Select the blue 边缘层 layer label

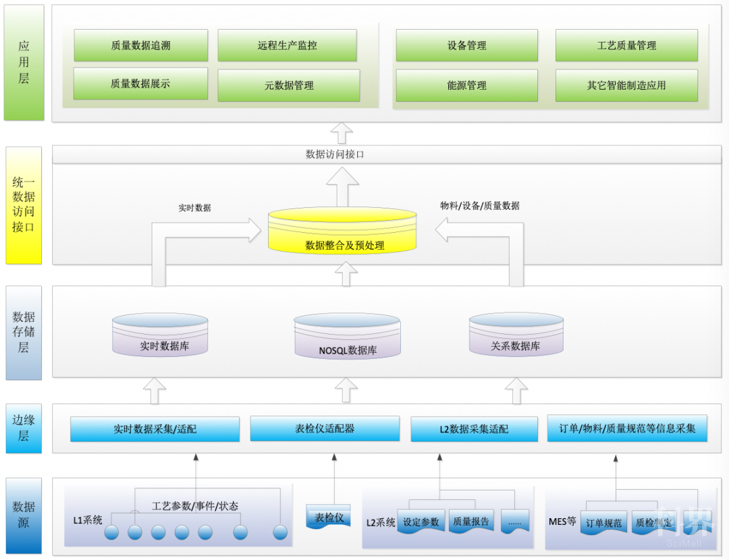(24, 428)
